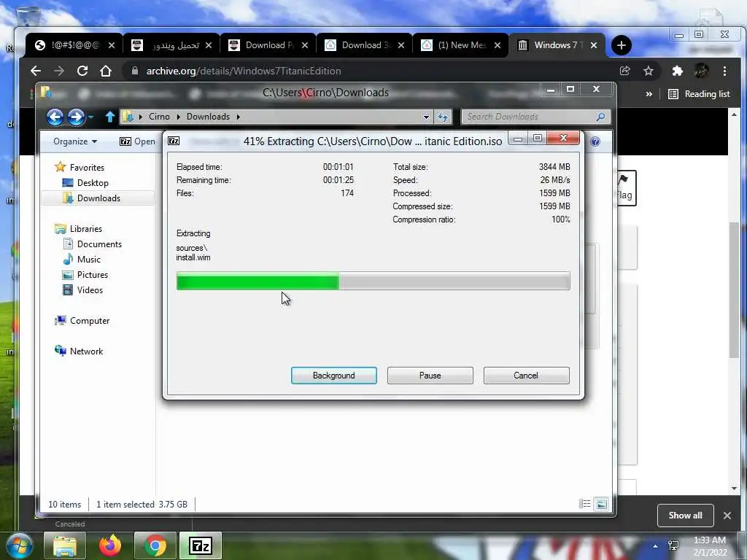The height and width of the screenshot is (560, 747).
Task: Open Videos library
Action: [x=90, y=289]
